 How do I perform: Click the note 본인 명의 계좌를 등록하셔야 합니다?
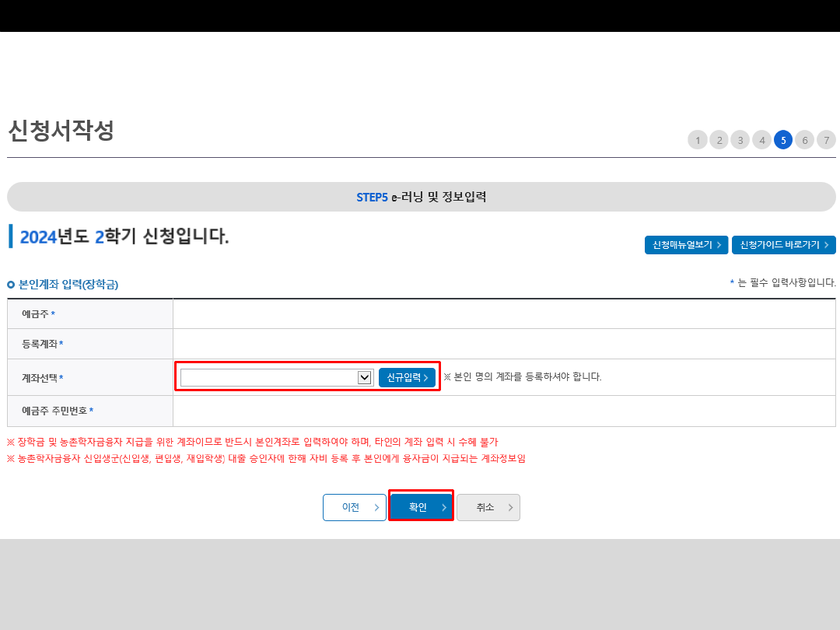523,376
